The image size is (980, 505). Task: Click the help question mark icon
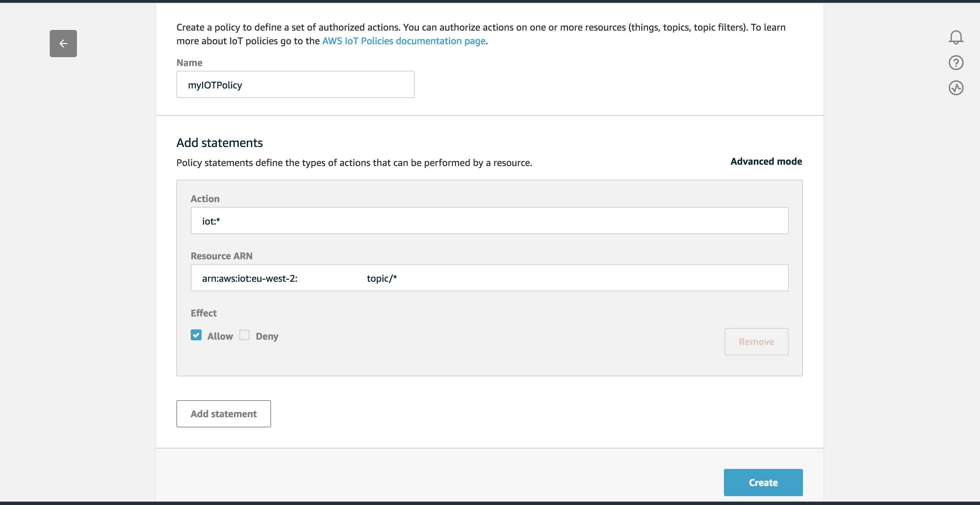click(956, 63)
